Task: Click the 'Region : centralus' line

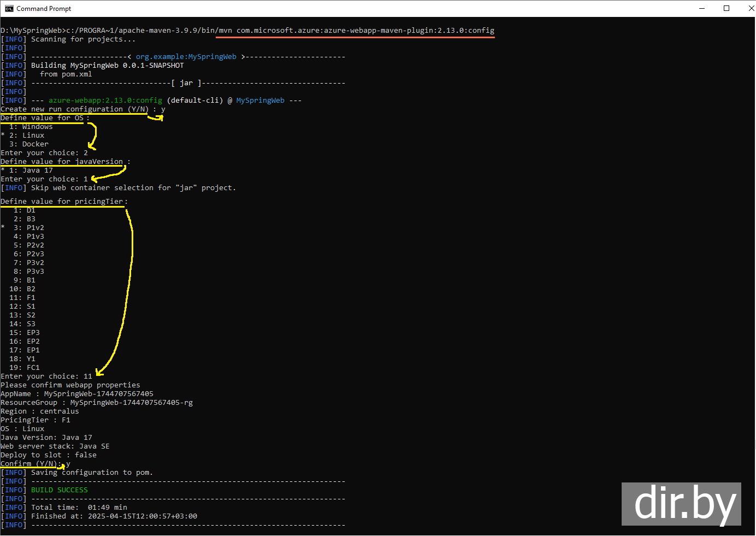Action: [x=39, y=411]
